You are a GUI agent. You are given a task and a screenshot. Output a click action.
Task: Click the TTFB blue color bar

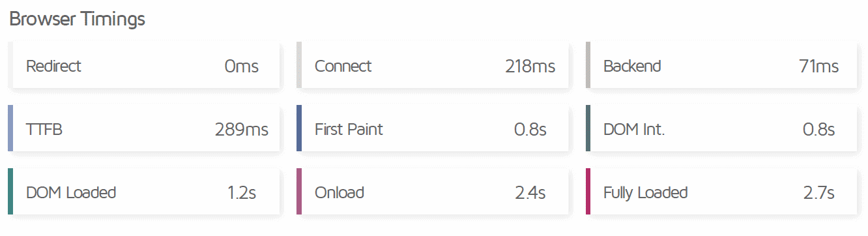point(10,128)
